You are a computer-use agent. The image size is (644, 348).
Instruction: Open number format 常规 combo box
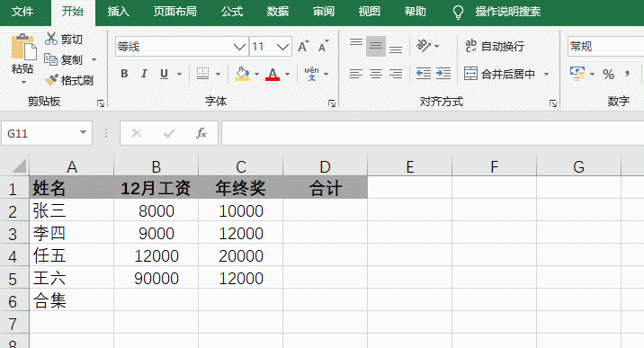click(x=606, y=47)
